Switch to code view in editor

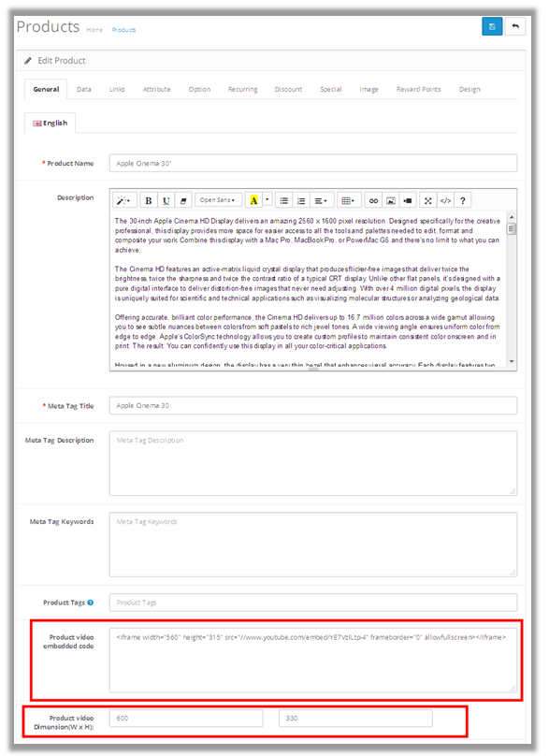click(445, 200)
